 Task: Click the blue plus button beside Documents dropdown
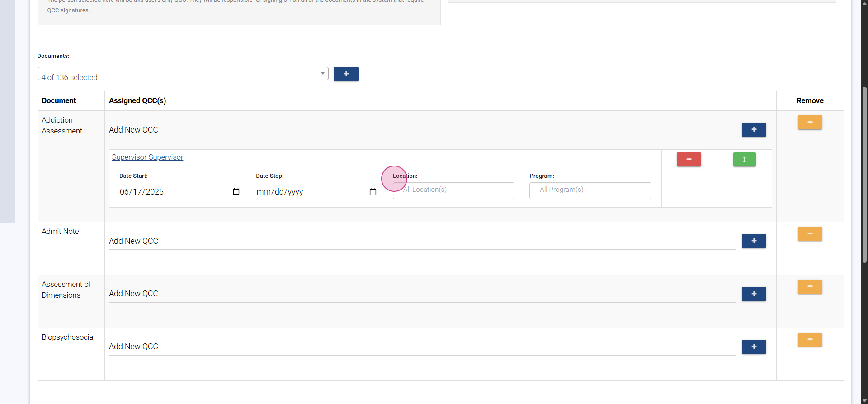tap(346, 74)
